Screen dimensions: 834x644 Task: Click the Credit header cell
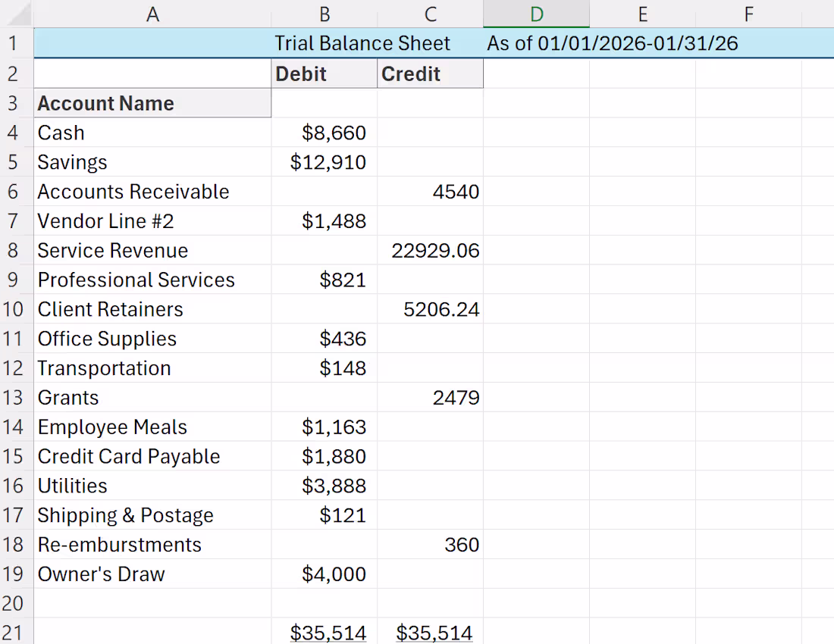[x=430, y=73]
